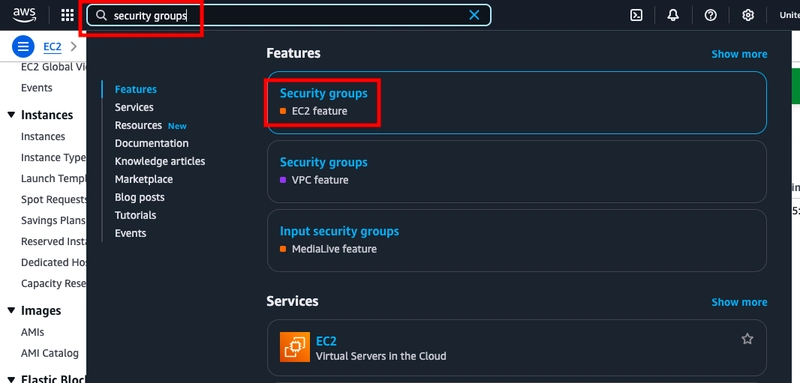Open the notifications bell icon
Screen dimensions: 800x383
click(673, 15)
